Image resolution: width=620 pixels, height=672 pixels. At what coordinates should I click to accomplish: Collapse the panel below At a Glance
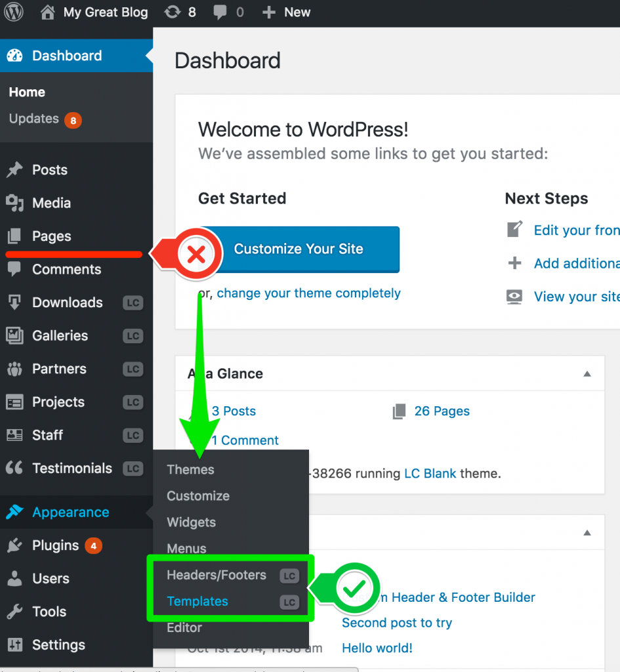[587, 533]
